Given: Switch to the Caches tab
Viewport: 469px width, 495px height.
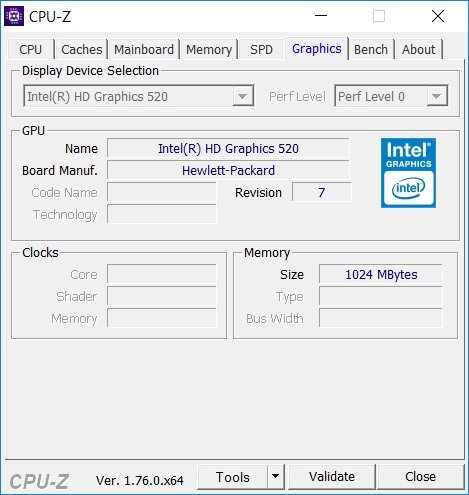Looking at the screenshot, I should 82,50.
